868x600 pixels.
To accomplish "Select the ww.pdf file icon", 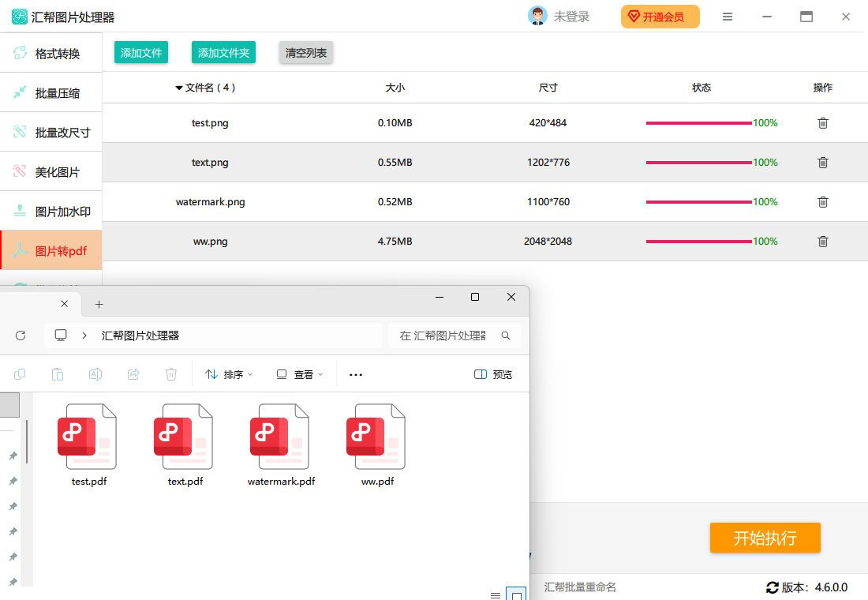I will [377, 437].
